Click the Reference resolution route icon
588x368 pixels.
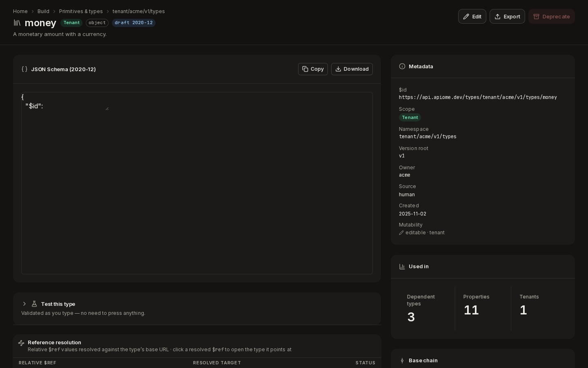click(x=21, y=343)
